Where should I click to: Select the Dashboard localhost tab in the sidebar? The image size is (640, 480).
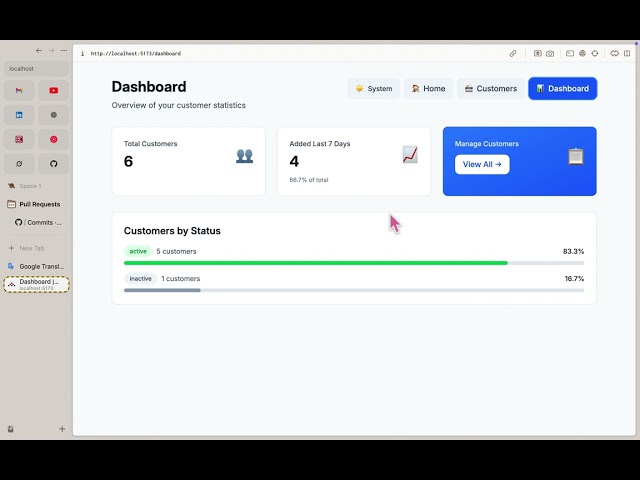coord(36,284)
